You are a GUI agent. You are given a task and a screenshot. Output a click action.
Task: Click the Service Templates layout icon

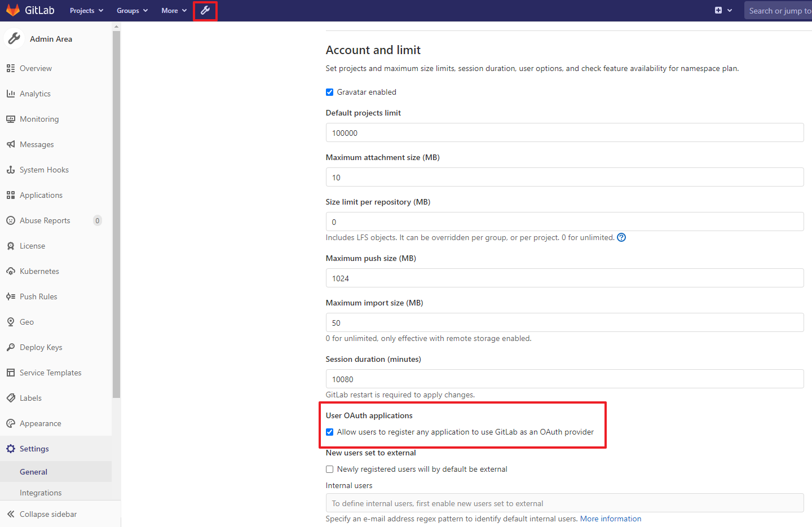pos(11,373)
